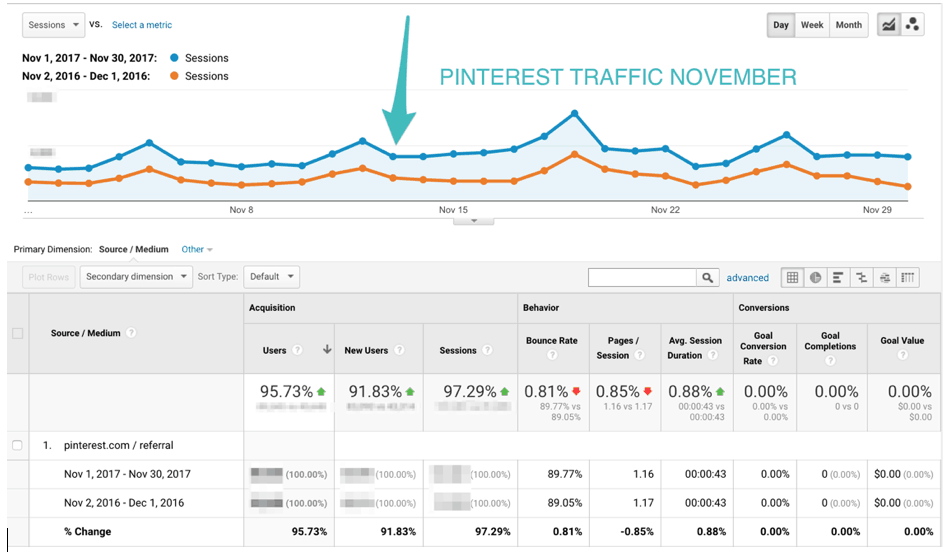Switch chart to Day view
The height and width of the screenshot is (553, 948).
781,25
